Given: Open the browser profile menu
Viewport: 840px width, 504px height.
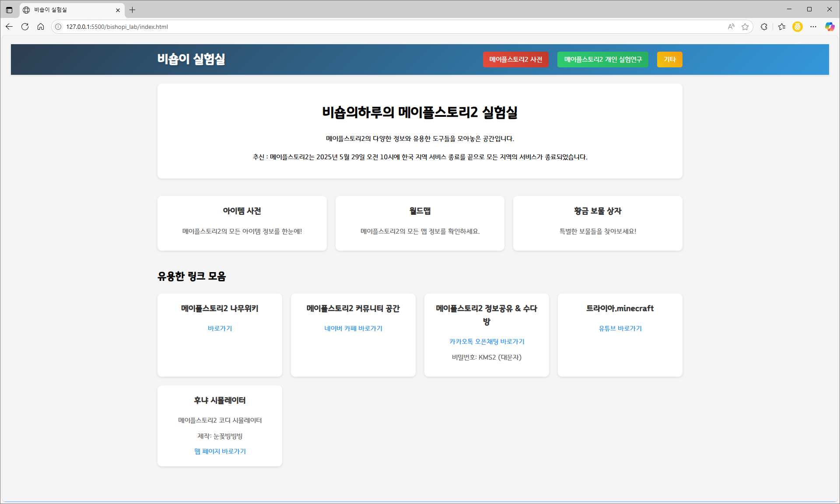Looking at the screenshot, I should coord(798,27).
